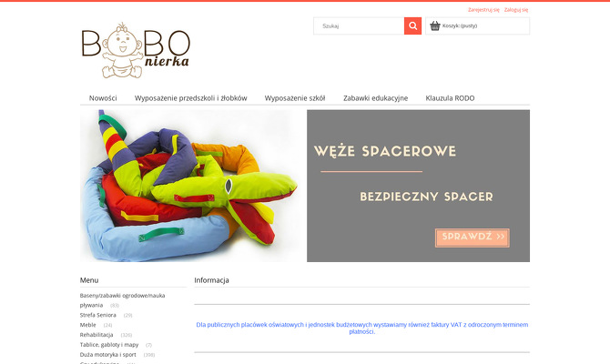The image size is (610, 364).
Task: Click the colorful walking snake photo
Action: [x=190, y=186]
